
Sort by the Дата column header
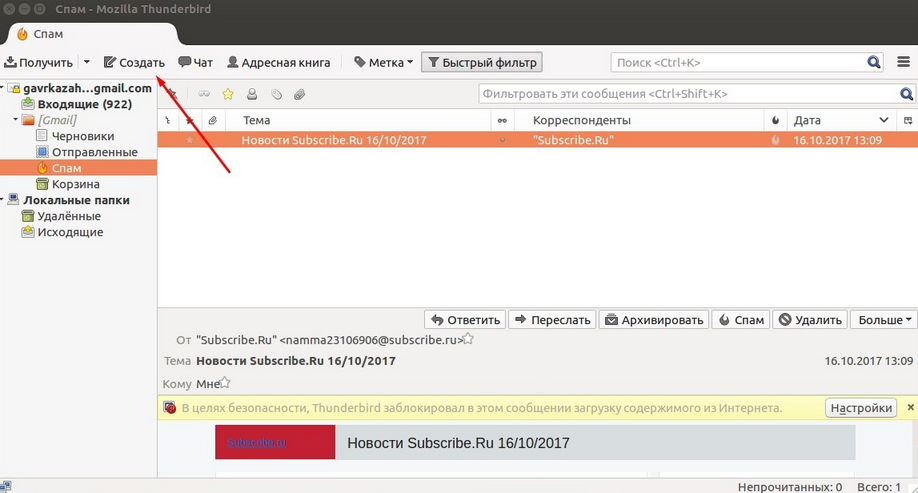tap(841, 120)
